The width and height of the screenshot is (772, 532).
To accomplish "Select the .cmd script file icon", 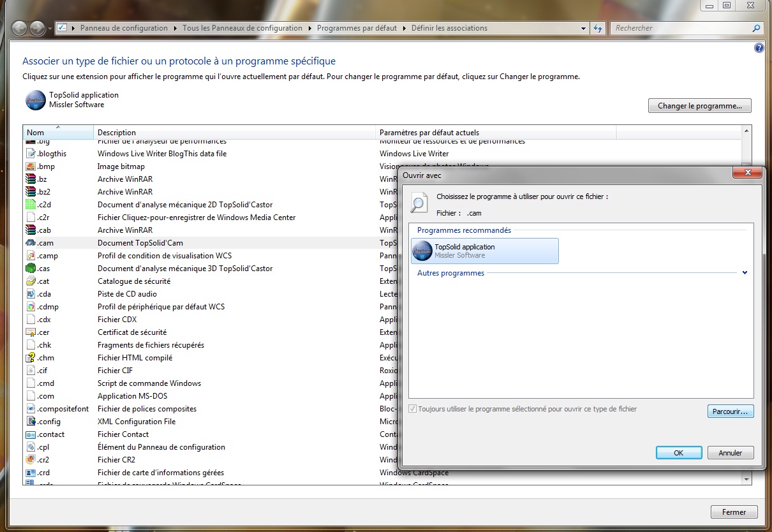I will [30, 383].
